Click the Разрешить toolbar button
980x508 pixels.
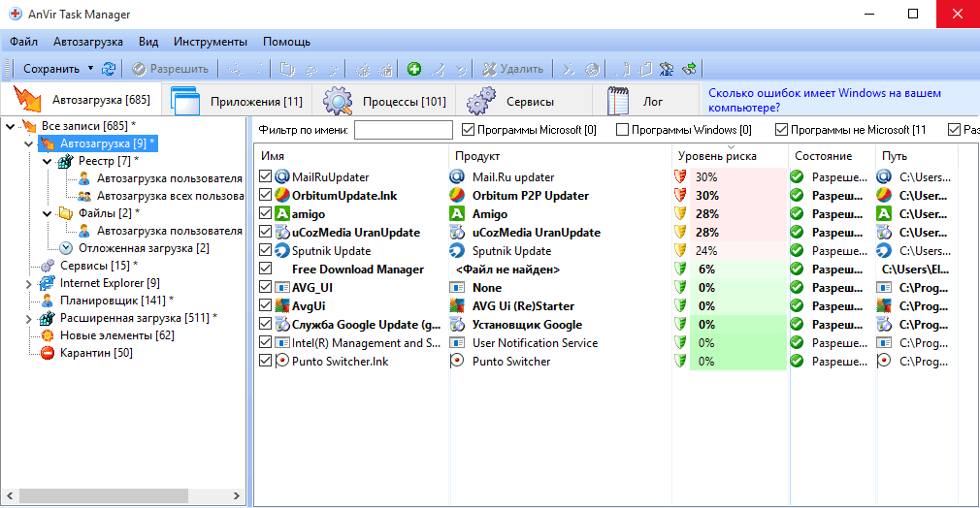(170, 69)
